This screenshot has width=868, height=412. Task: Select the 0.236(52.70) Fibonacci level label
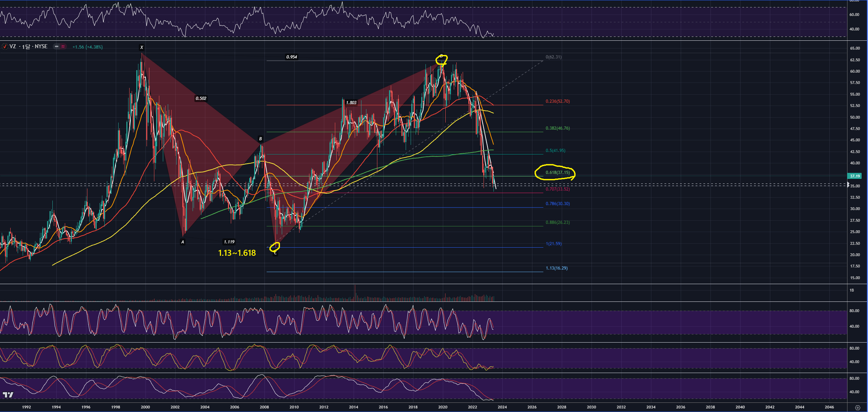pyautogui.click(x=558, y=101)
